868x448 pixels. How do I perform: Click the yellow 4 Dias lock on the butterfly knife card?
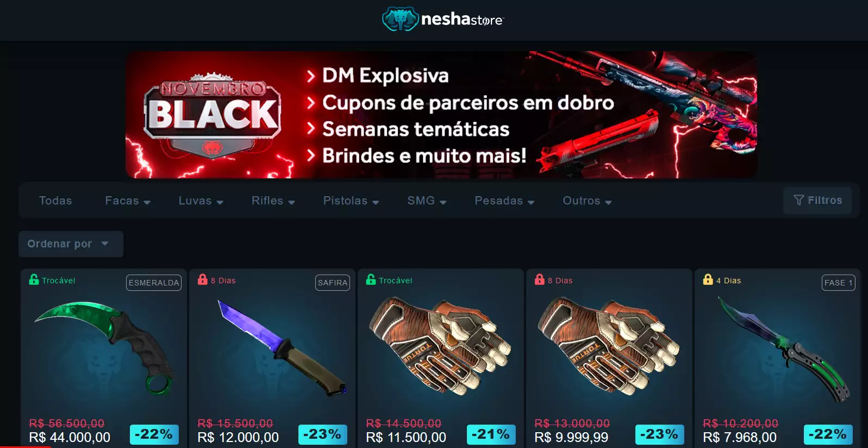tap(708, 279)
